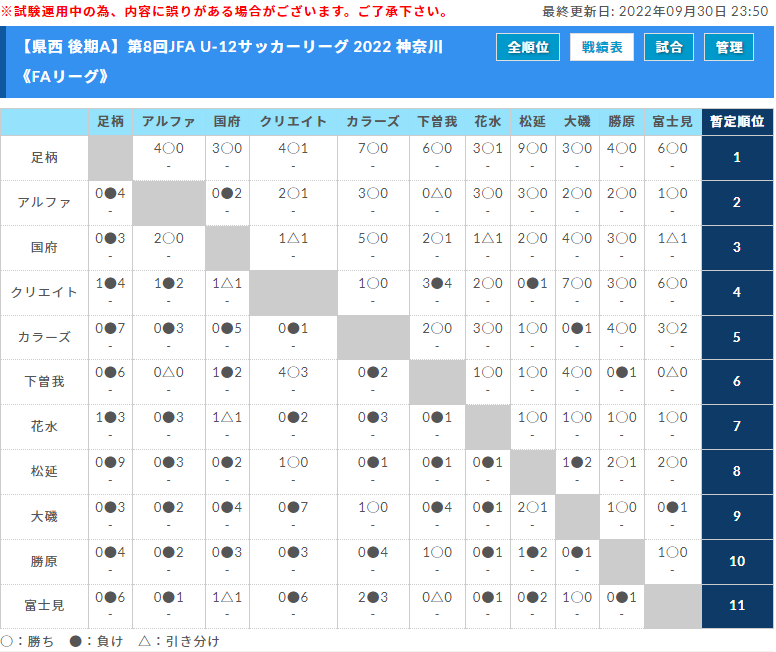Select the 足柄 row label
Image resolution: width=776 pixels, height=652 pixels.
45,158
